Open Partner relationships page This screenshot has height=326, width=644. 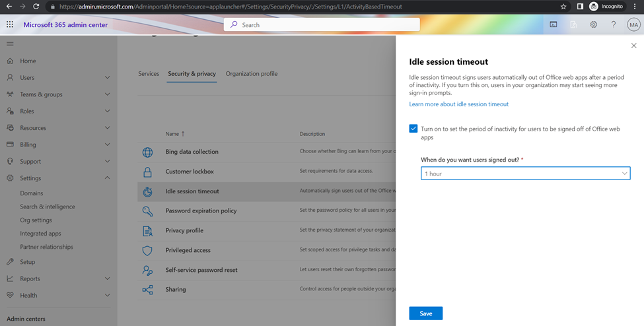click(47, 247)
